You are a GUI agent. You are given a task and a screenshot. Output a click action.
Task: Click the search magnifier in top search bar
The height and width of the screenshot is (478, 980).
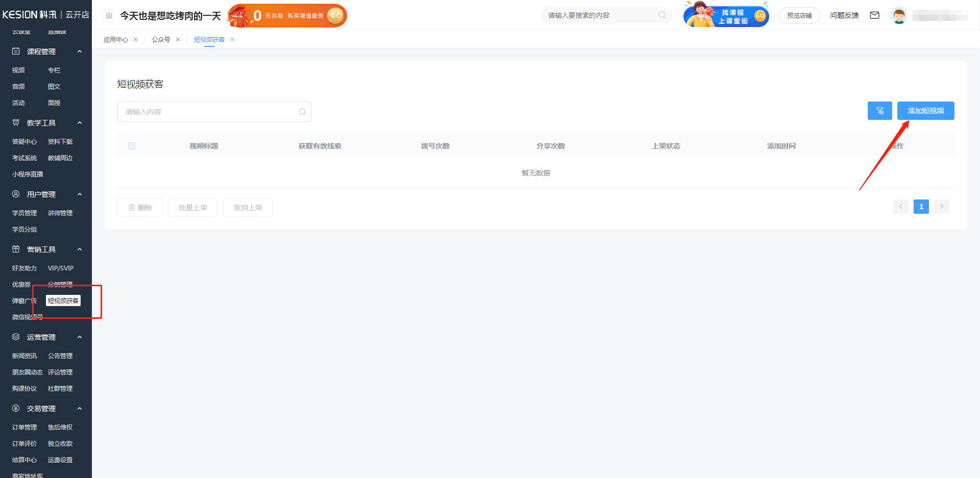tap(662, 15)
